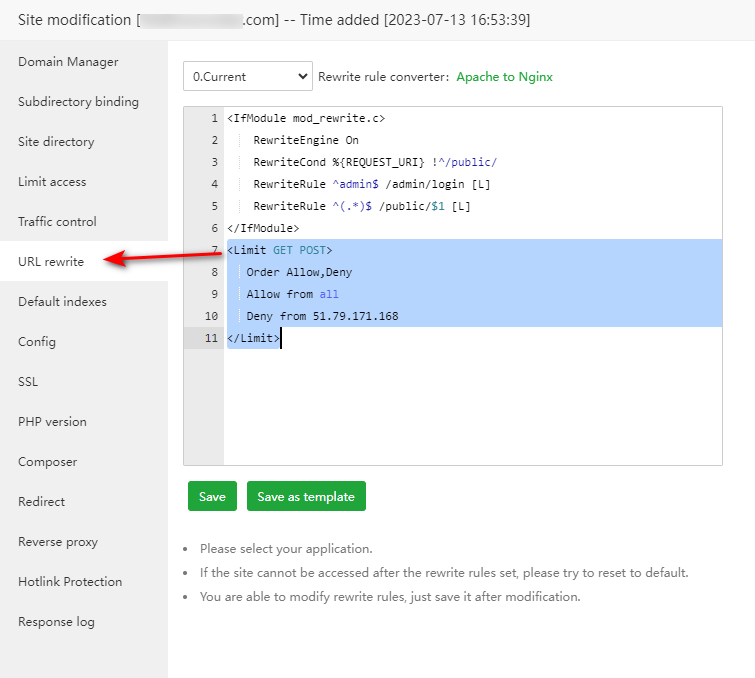This screenshot has height=678, width=755.
Task: Open the Domain Manager section
Action: tap(68, 62)
